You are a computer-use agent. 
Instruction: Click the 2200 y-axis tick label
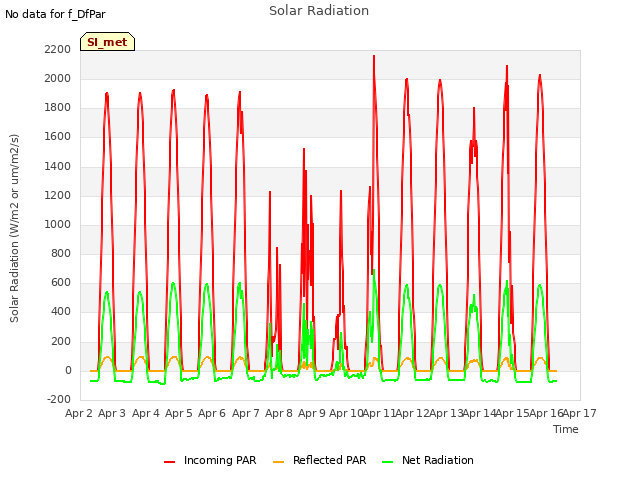(x=58, y=49)
